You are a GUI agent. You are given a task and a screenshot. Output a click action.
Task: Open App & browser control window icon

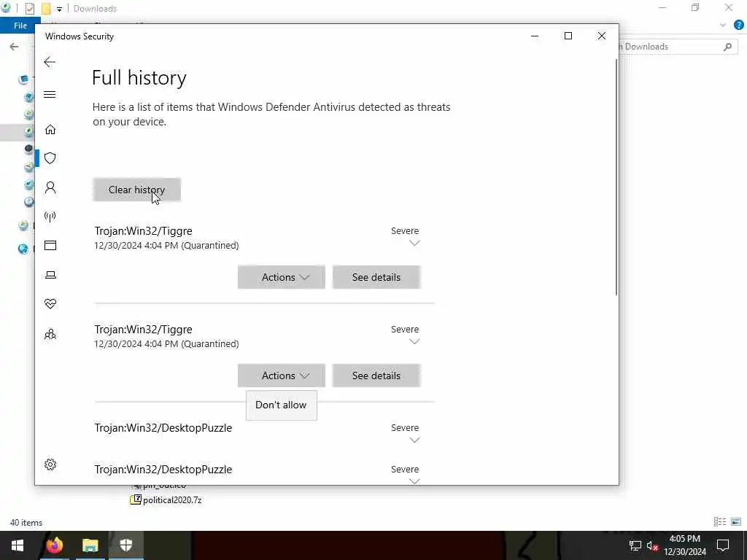click(x=50, y=245)
